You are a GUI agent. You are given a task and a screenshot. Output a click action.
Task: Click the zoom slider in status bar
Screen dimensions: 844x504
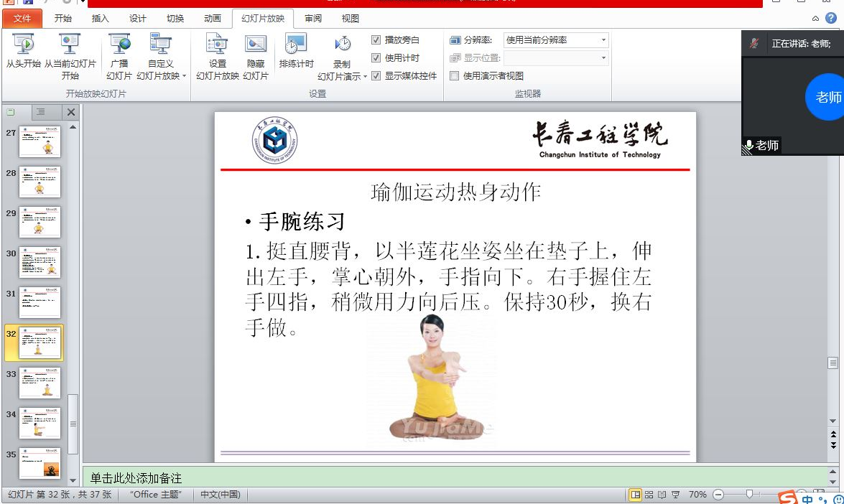click(x=749, y=495)
